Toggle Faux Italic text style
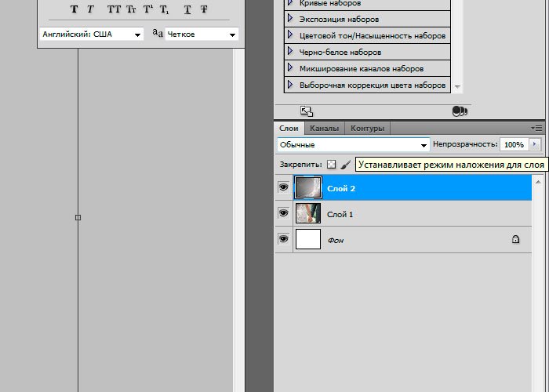Screen dimensions: 549x392 coord(90,9)
